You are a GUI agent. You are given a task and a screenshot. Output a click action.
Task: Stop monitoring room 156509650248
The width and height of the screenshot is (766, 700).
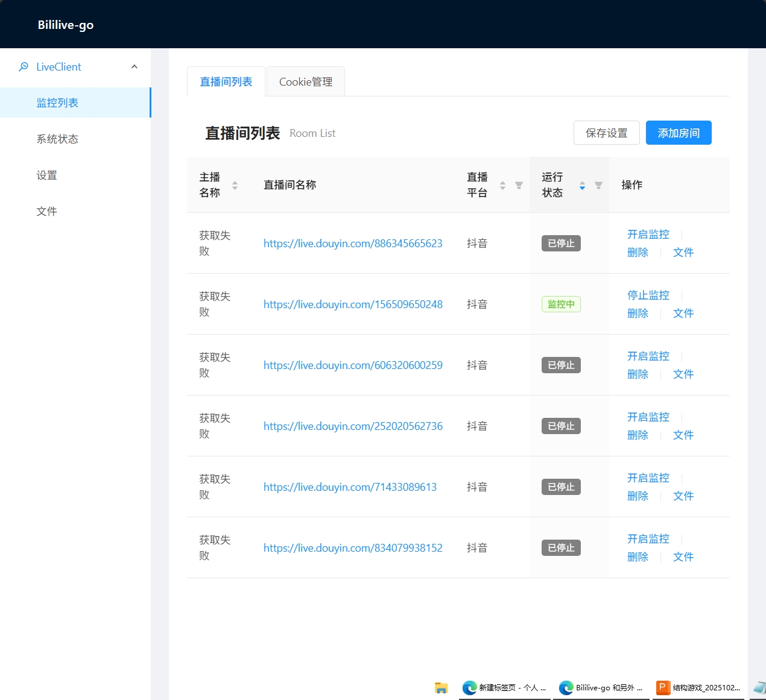pyautogui.click(x=648, y=295)
